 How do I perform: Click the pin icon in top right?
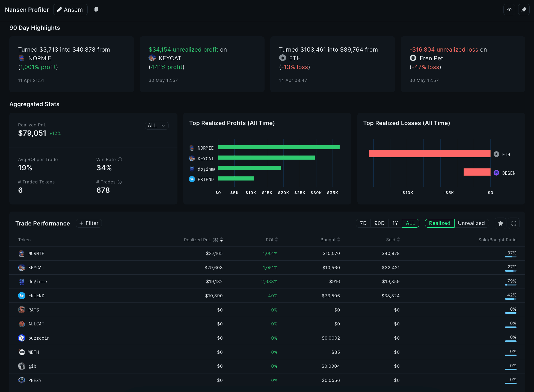524,10
